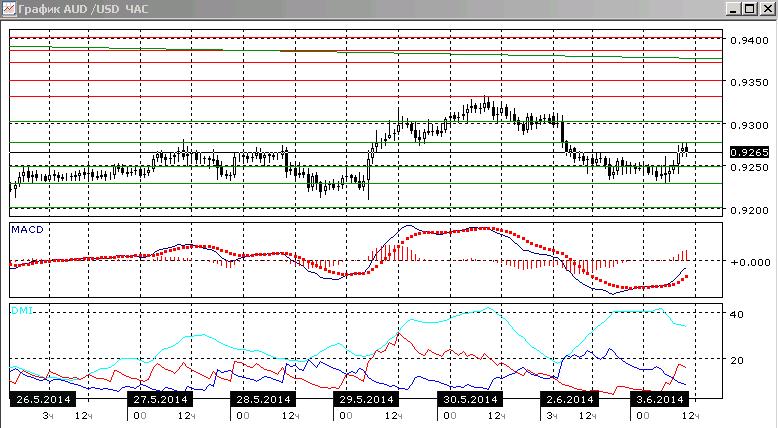Close the AUD/USD chart window

point(767,9)
